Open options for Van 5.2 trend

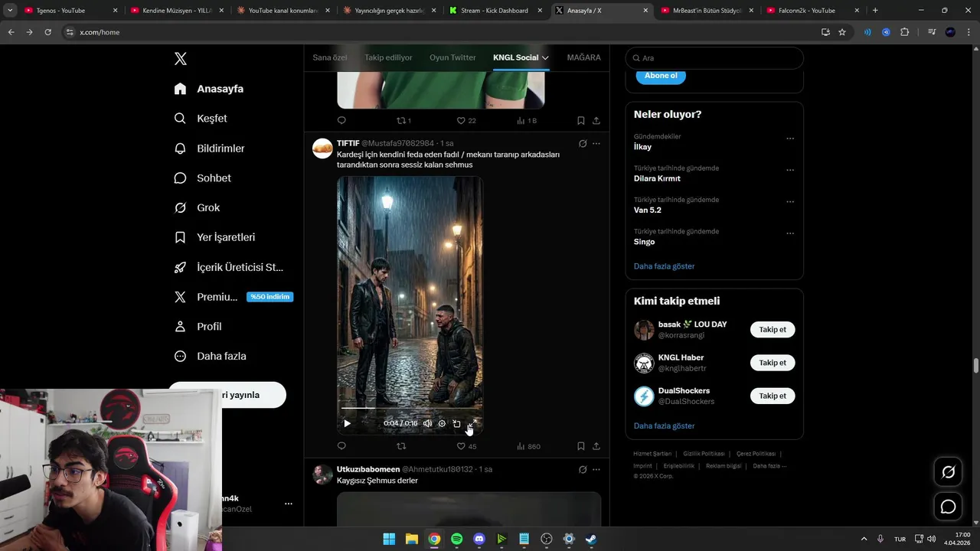790,202
